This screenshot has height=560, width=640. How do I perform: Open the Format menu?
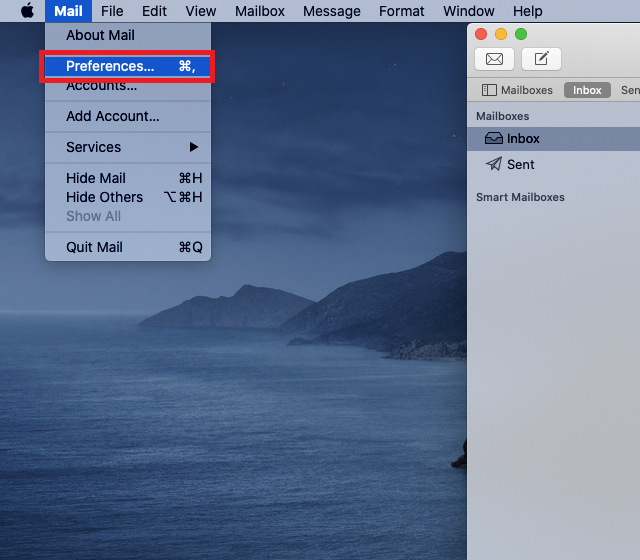point(401,11)
